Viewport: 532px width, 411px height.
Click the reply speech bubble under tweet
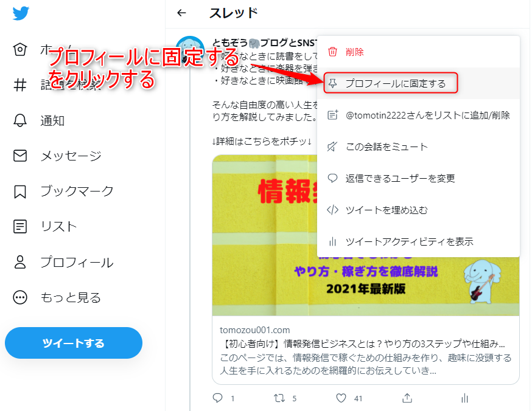click(217, 398)
